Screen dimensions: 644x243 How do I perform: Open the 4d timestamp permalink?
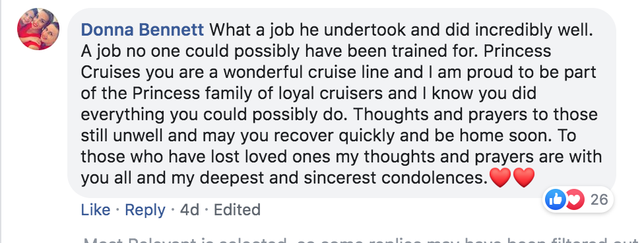click(189, 210)
